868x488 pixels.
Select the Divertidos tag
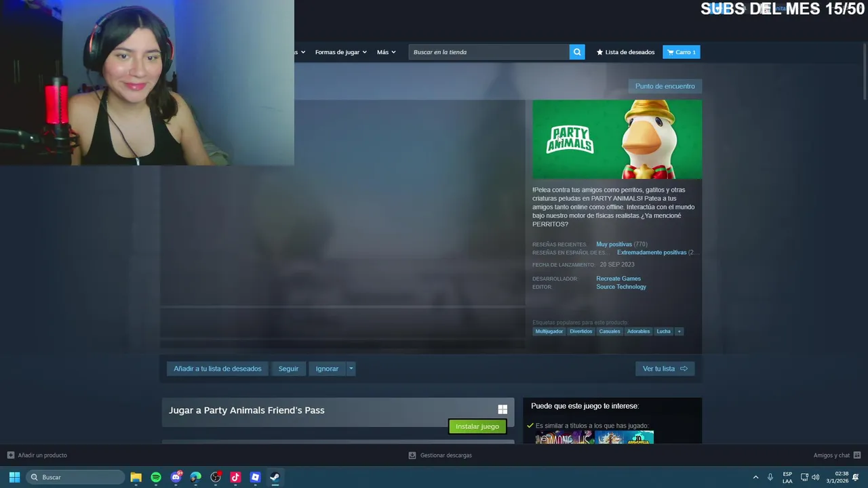(x=580, y=331)
